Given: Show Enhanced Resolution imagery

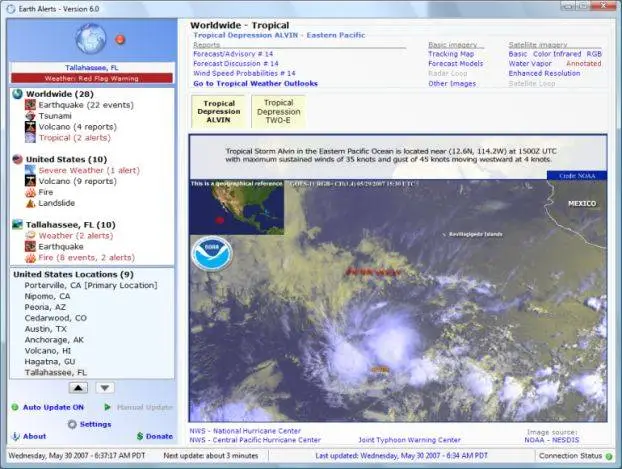Looking at the screenshot, I should point(544,73).
